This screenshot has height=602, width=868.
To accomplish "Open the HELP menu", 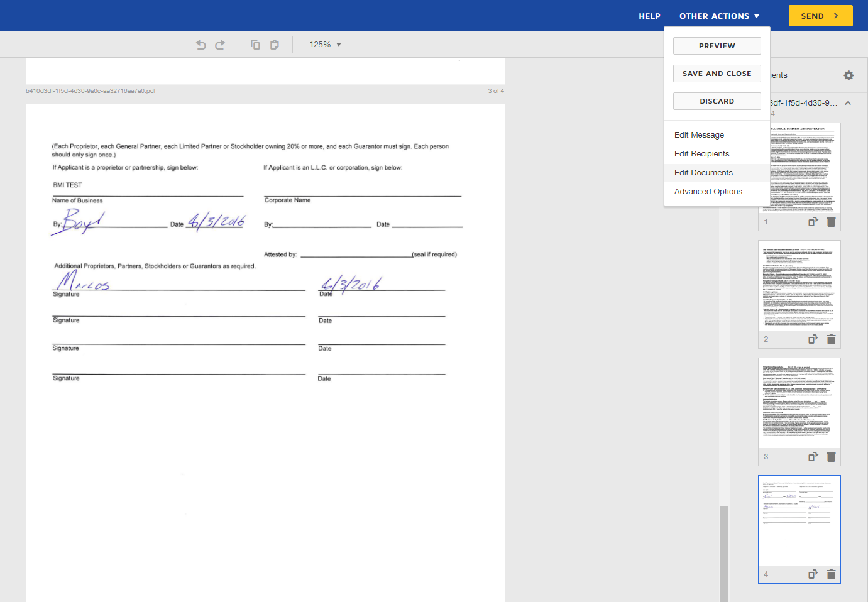I will pos(649,16).
